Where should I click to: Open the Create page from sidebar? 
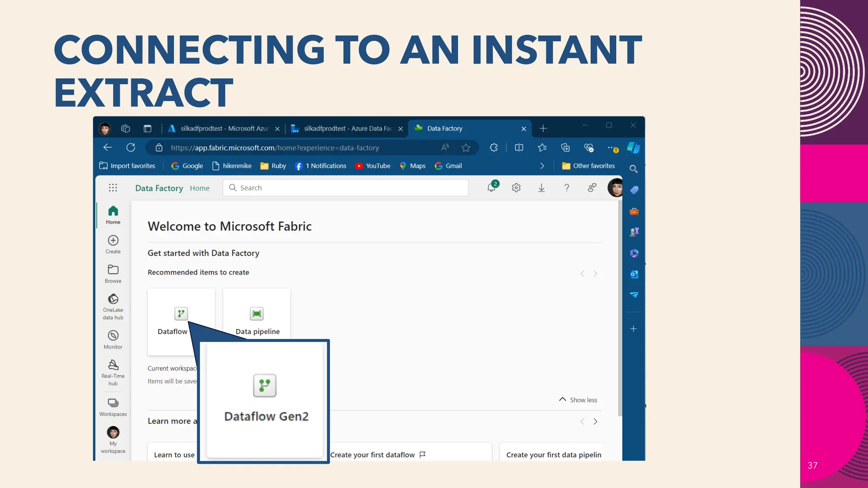[113, 244]
